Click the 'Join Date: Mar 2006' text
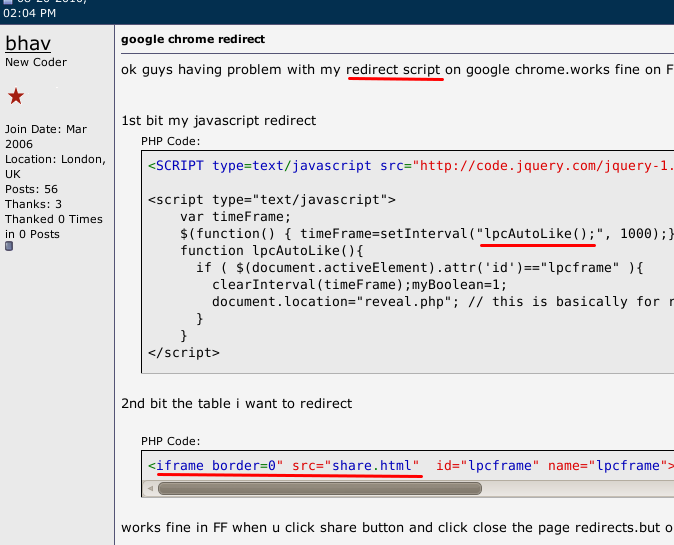674x545 pixels. tap(46, 137)
